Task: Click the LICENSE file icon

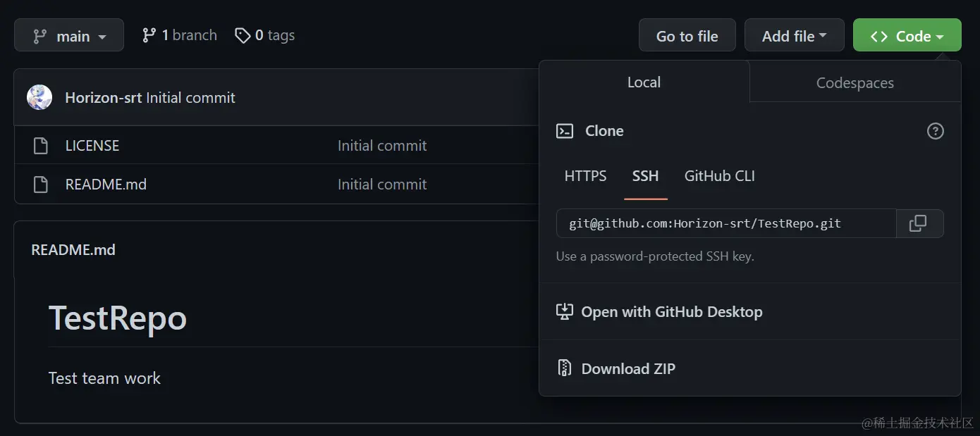Action: click(x=41, y=146)
